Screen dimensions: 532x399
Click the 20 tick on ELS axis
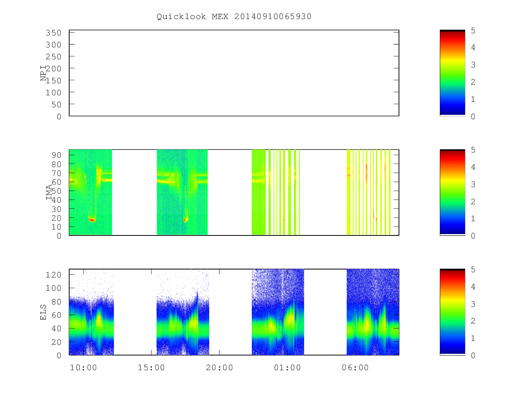point(56,342)
